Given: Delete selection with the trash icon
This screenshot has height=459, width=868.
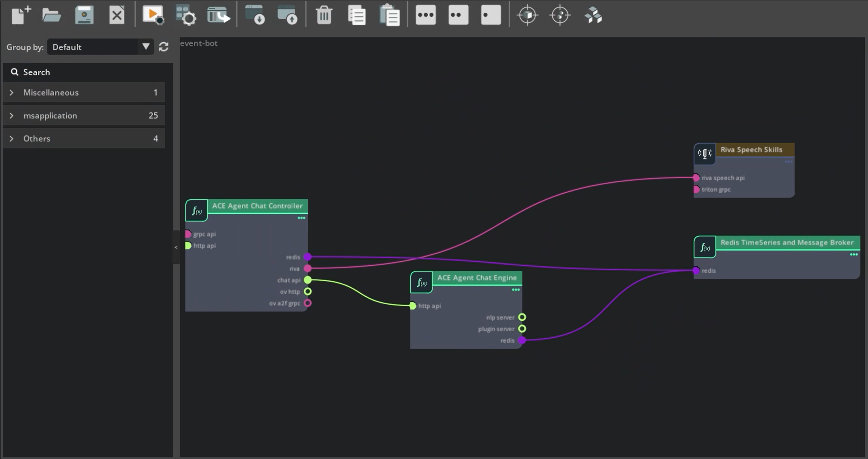Looking at the screenshot, I should 324,15.
